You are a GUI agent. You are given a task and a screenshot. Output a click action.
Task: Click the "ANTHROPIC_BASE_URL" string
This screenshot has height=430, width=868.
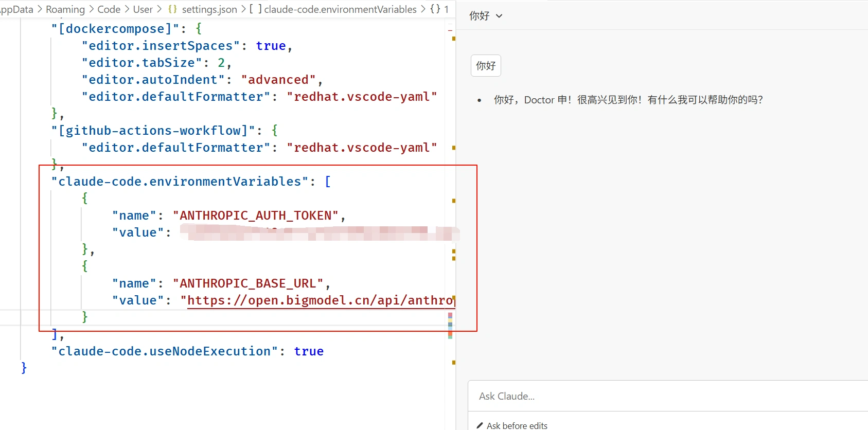pos(248,283)
